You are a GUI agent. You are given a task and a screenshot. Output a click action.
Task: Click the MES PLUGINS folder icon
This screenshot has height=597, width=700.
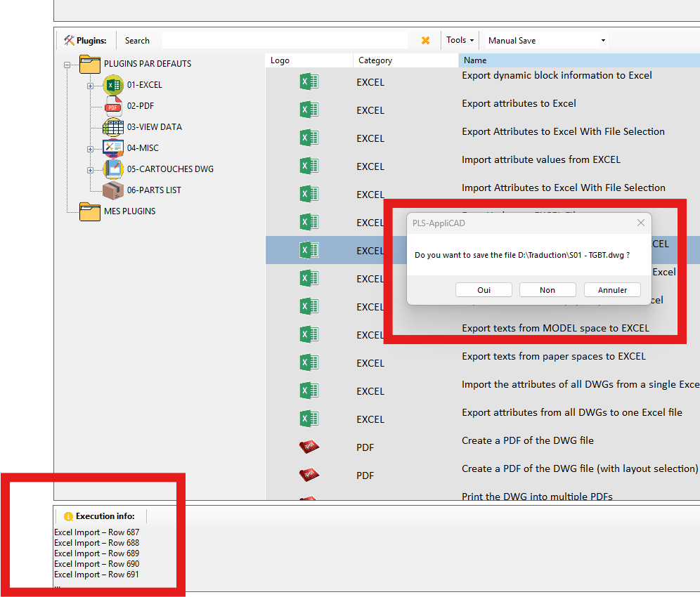pos(90,211)
